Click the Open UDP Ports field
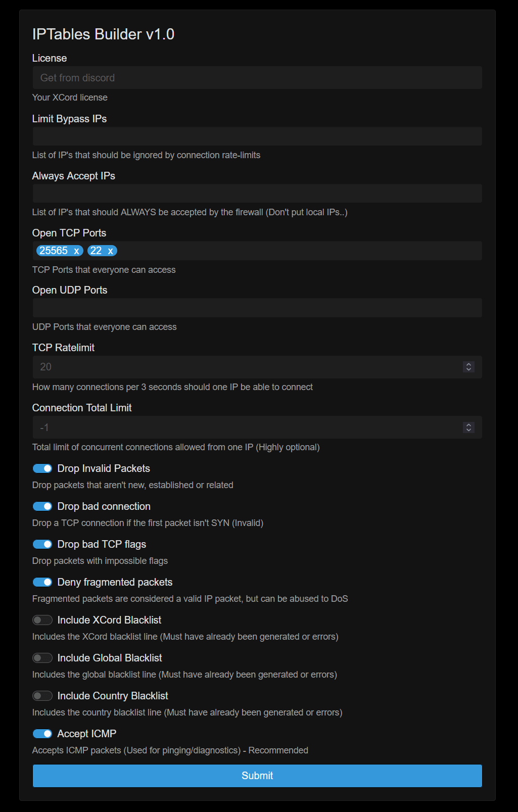Screen dimensions: 518x812 (257, 308)
